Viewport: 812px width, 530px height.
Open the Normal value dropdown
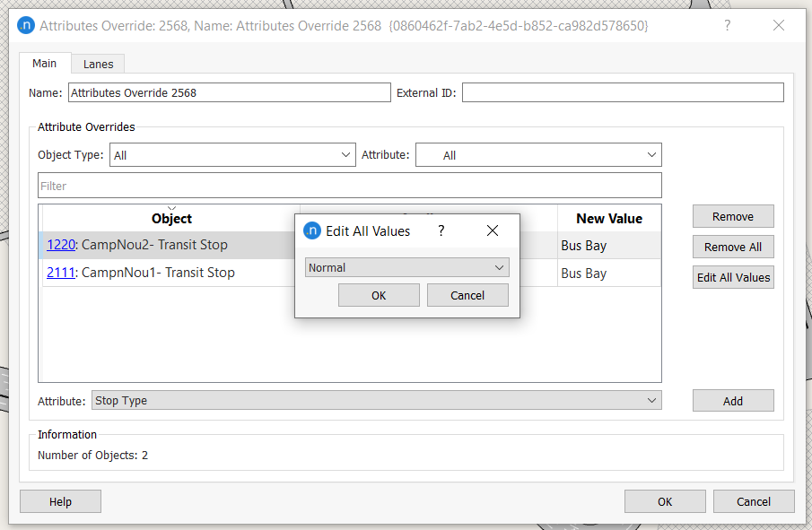406,267
